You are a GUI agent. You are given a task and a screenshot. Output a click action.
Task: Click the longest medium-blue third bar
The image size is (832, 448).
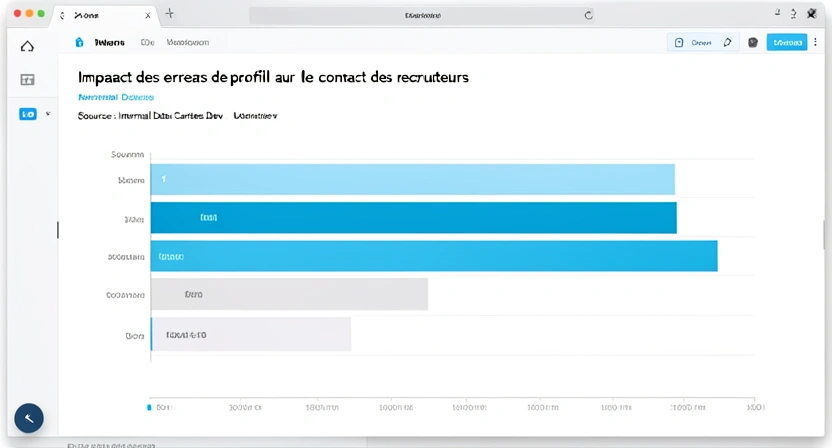click(x=434, y=256)
